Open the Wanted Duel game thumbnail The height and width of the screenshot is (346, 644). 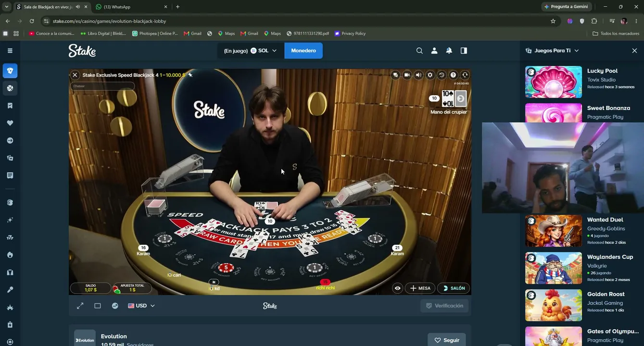(x=554, y=231)
